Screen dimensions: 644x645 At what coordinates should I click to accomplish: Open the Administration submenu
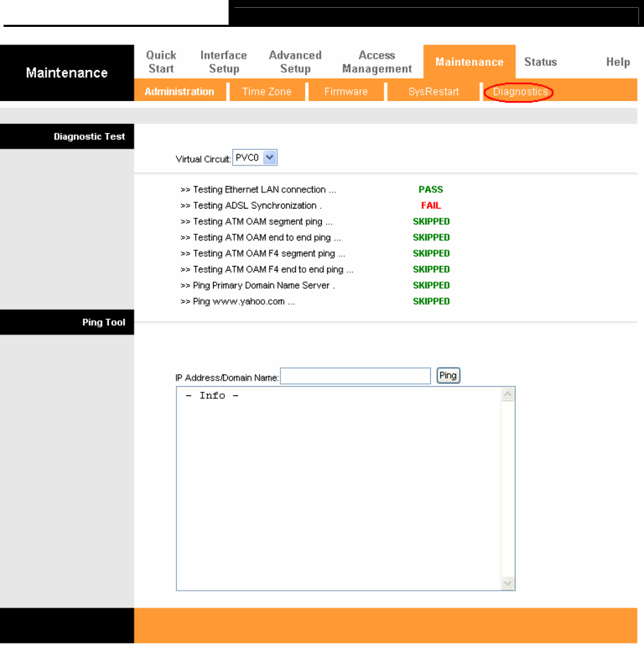[x=180, y=91]
